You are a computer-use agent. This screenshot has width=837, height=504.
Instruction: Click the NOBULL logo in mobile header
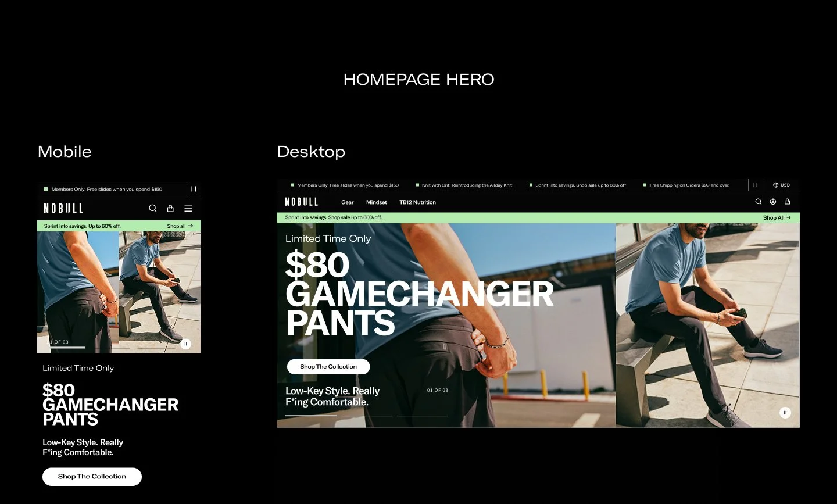(63, 208)
